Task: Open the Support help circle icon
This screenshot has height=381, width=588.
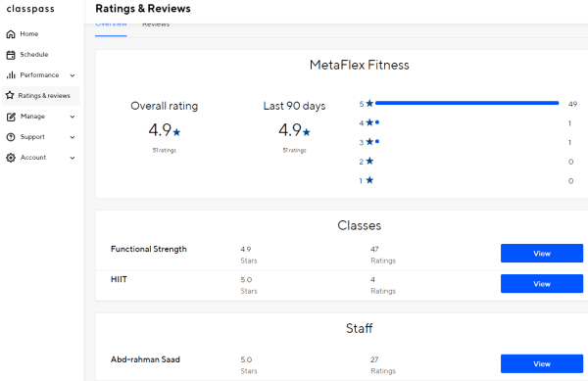Action: (x=11, y=137)
